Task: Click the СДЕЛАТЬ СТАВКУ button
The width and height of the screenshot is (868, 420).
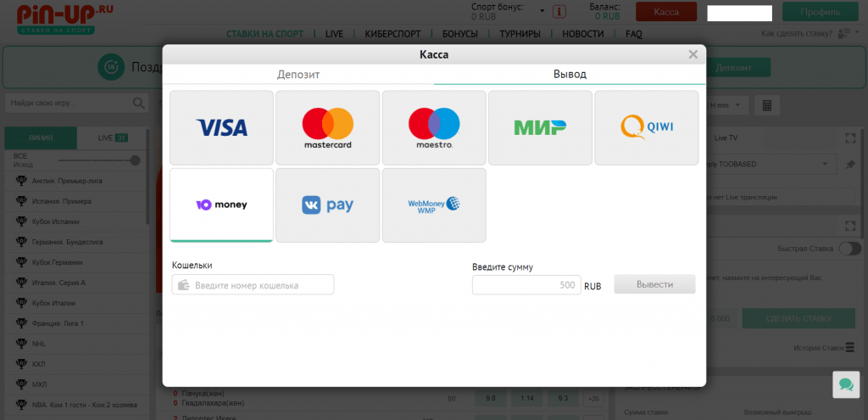Action: pos(798,318)
